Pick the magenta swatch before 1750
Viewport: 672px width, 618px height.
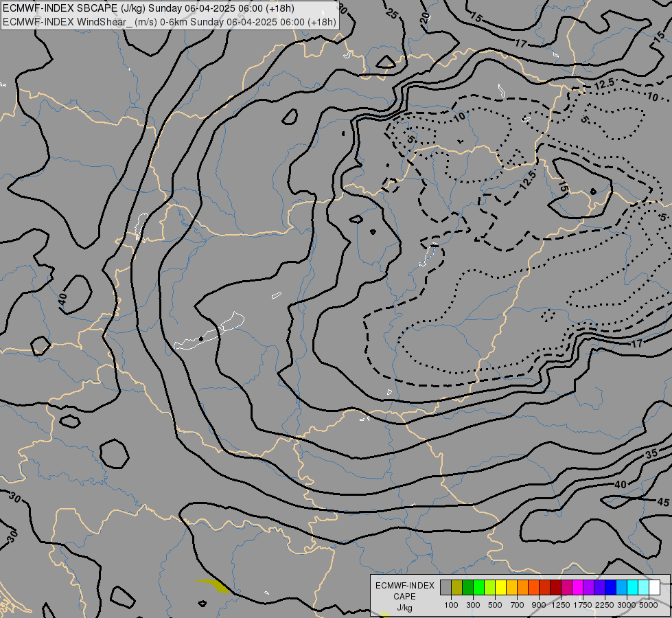[577, 588]
